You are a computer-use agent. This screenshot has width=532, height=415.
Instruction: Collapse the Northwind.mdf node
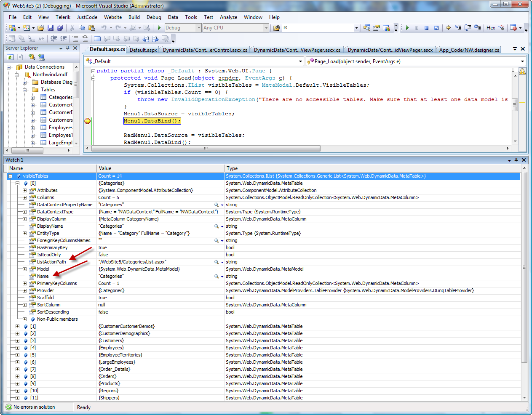[x=17, y=75]
